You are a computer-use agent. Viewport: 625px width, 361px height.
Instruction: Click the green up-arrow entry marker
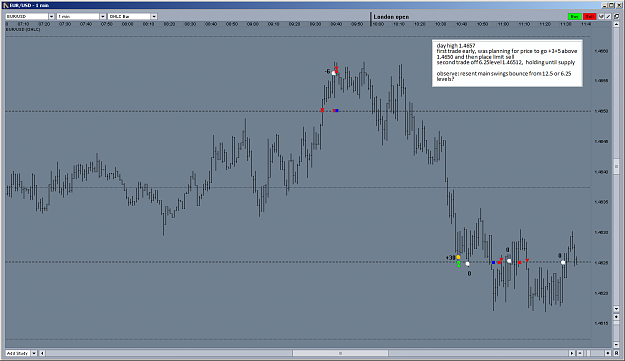tap(458, 264)
